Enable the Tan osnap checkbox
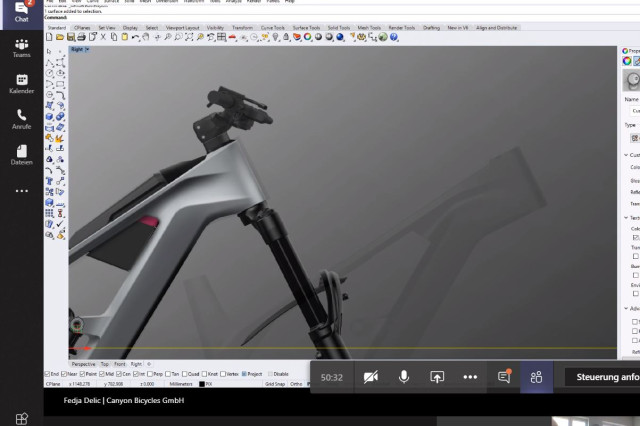This screenshot has width=640, height=426. pos(168,374)
